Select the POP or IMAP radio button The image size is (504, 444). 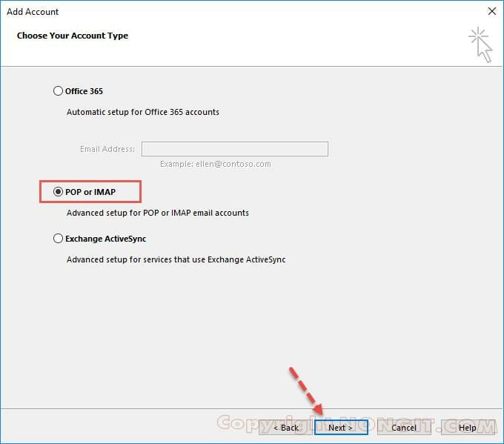pyautogui.click(x=58, y=192)
